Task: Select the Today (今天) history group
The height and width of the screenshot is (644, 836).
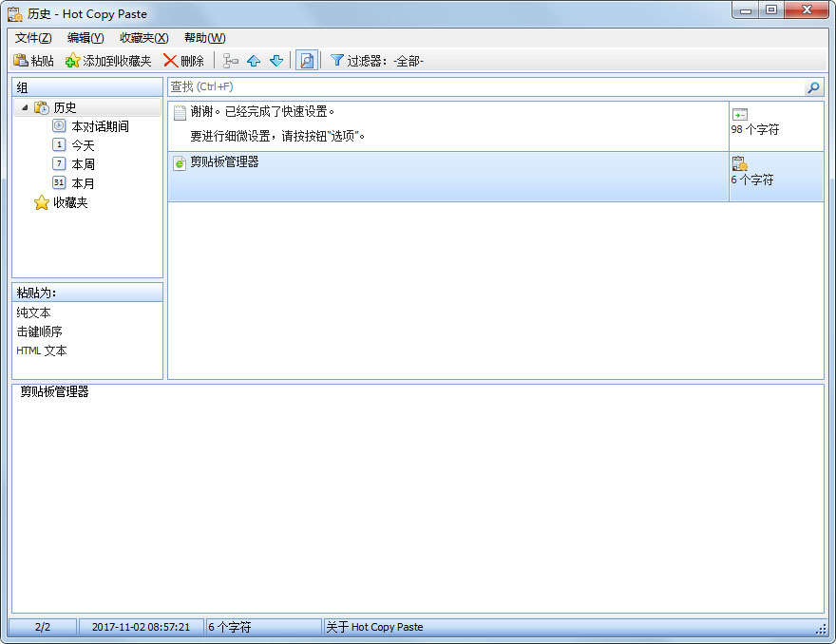Action: (81, 144)
